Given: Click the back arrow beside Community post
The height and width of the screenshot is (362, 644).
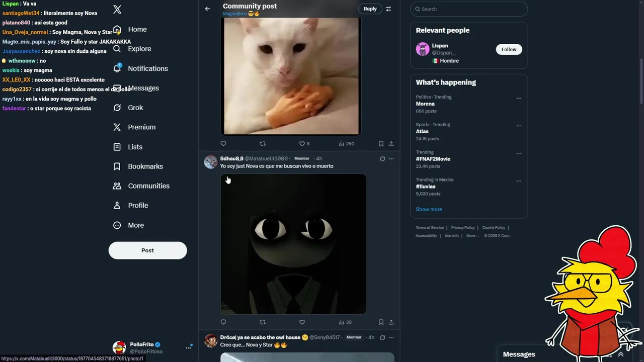Looking at the screenshot, I should tap(207, 9).
